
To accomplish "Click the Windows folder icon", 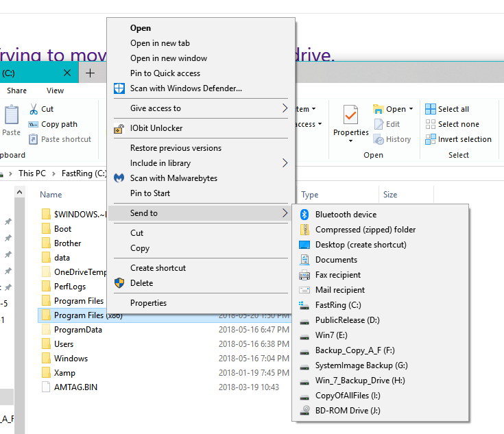I will [x=47, y=358].
